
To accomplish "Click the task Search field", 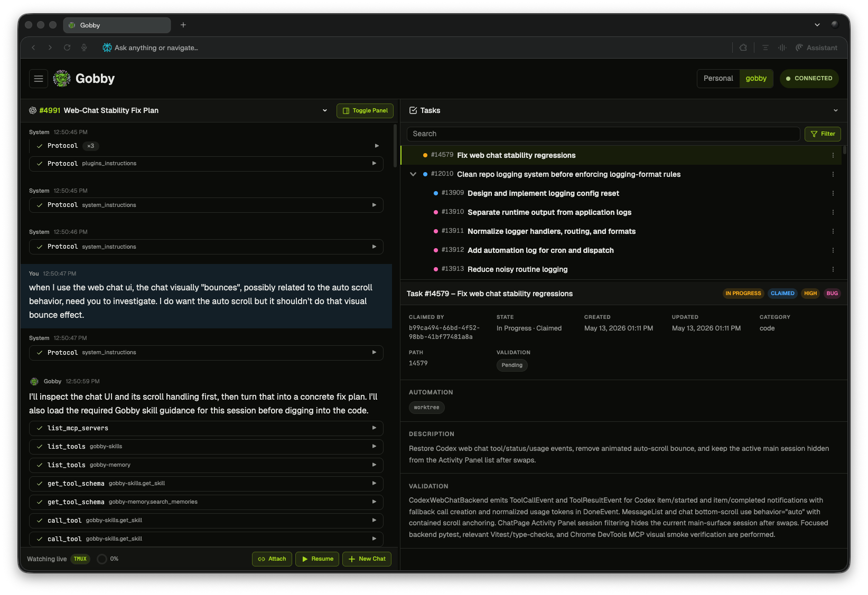I will (x=603, y=134).
